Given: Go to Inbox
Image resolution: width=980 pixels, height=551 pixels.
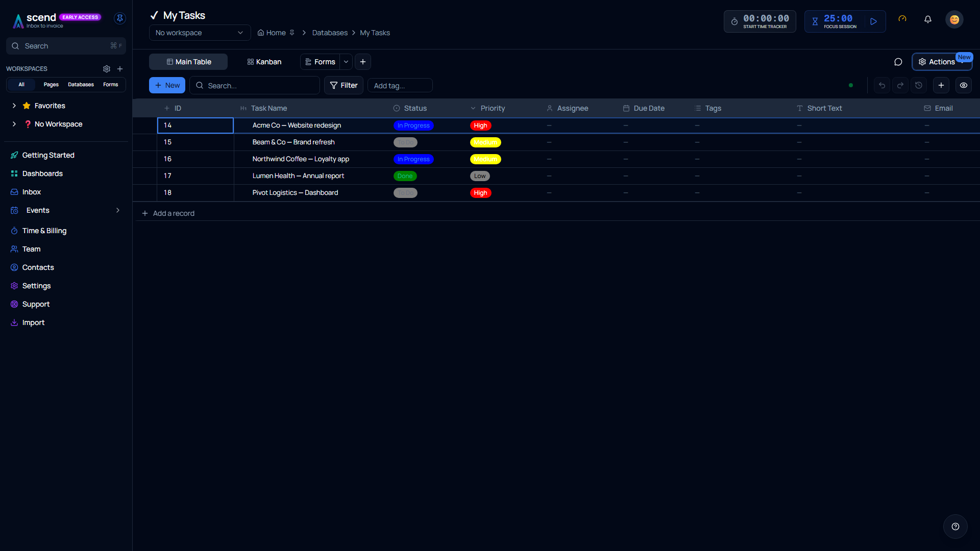Looking at the screenshot, I should click(31, 192).
